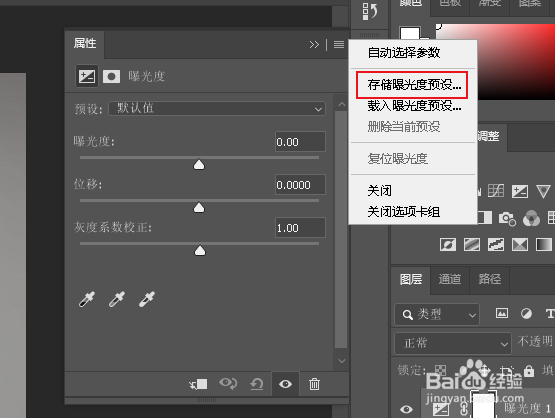Click the view previous state icon
The height and width of the screenshot is (418, 555).
coord(228,384)
